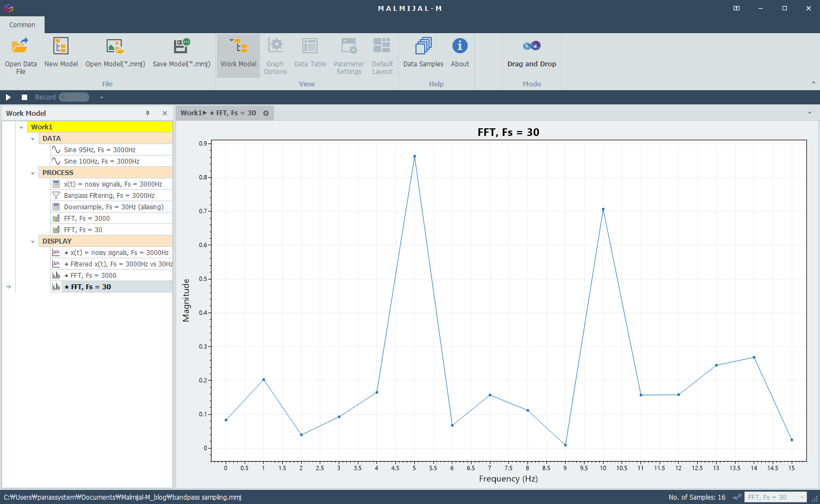
Task: Click the signal icon in the status bar
Action: click(x=737, y=497)
